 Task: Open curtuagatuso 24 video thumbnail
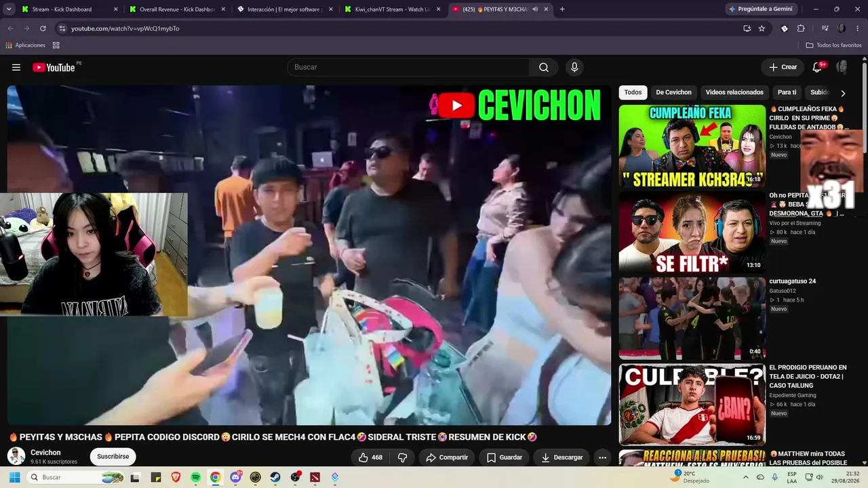692,318
